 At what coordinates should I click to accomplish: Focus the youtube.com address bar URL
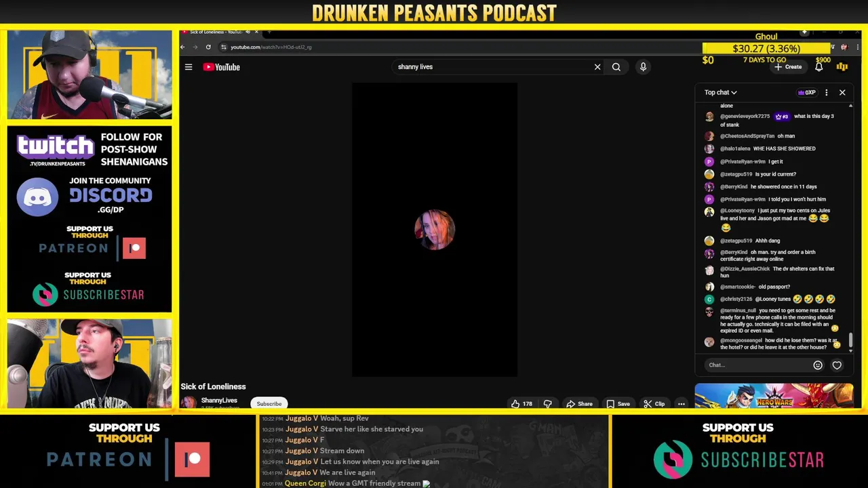[x=271, y=47]
